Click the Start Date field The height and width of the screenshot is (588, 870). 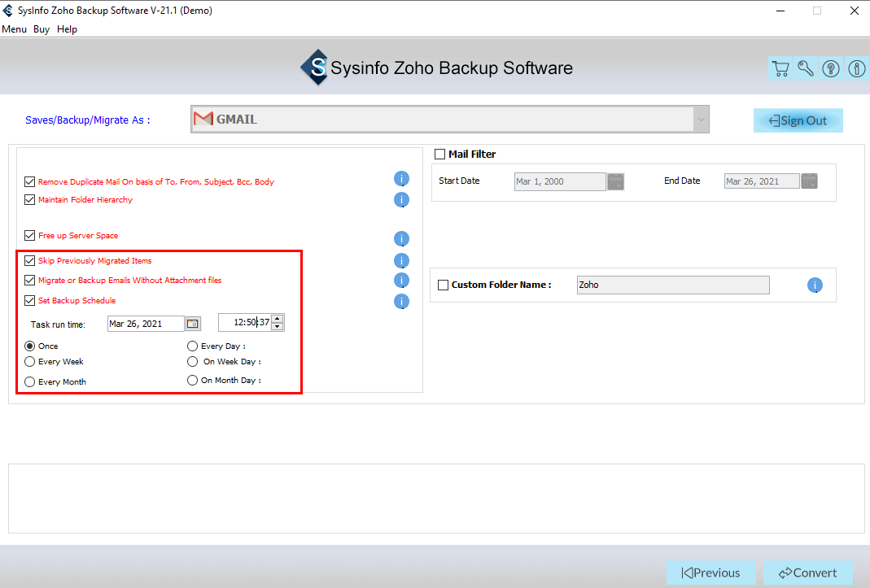(x=560, y=181)
